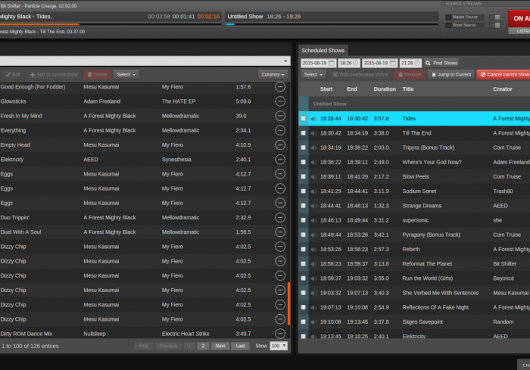Click the 2015-08-19 start date input field
530x370 pixels.
(x=318, y=63)
